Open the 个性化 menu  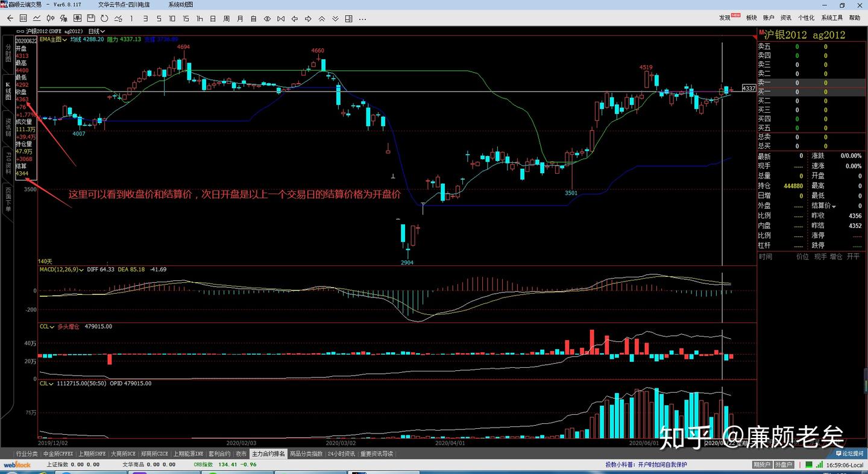pyautogui.click(x=806, y=18)
